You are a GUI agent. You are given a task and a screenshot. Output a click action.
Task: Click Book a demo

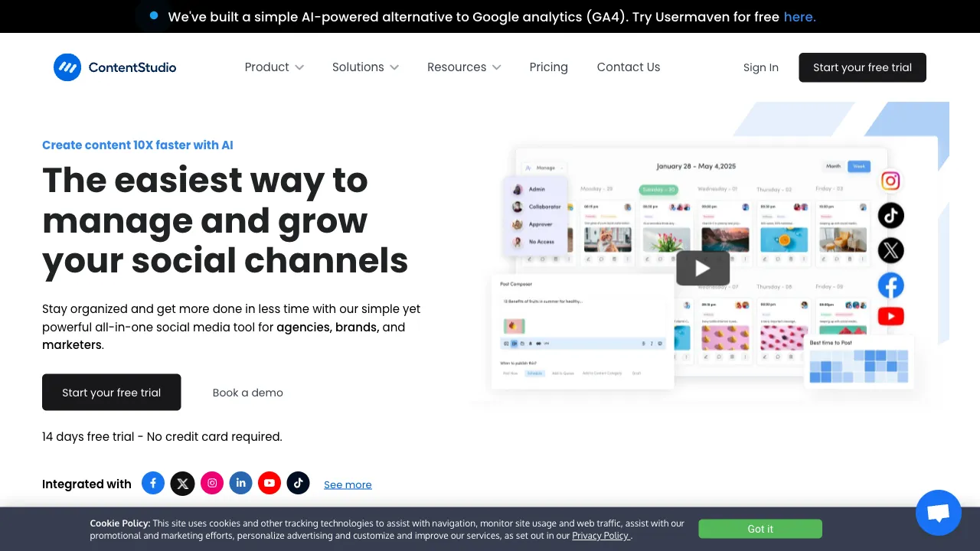[247, 393]
